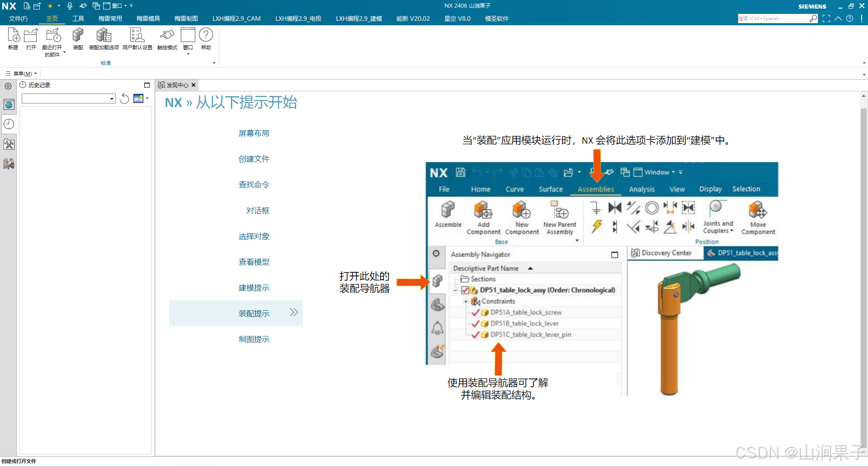Open the 制图提示 tip link

(x=254, y=339)
